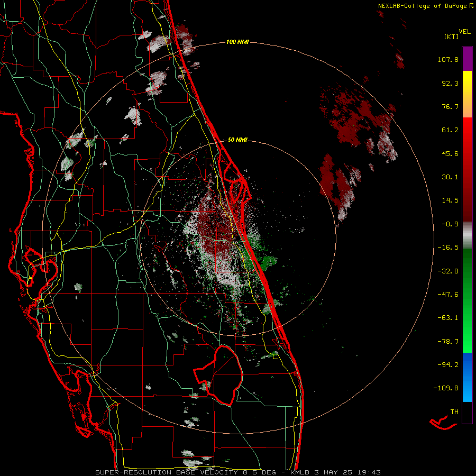The height and width of the screenshot is (476, 476).
Task: Click the TH range-folded legend label
Action: pyautogui.click(x=454, y=411)
